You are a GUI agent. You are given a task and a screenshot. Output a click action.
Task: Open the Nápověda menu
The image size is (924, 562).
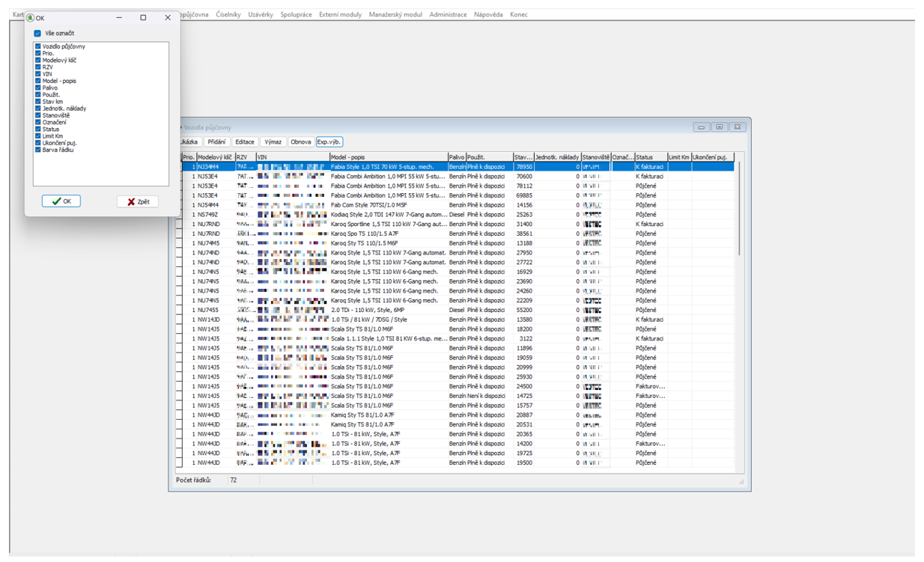click(x=488, y=14)
